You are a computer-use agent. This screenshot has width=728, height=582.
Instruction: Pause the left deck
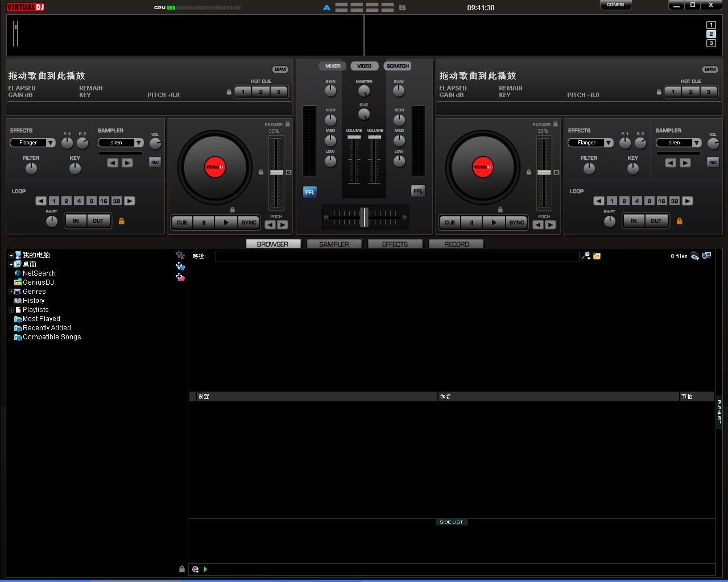[204, 223]
